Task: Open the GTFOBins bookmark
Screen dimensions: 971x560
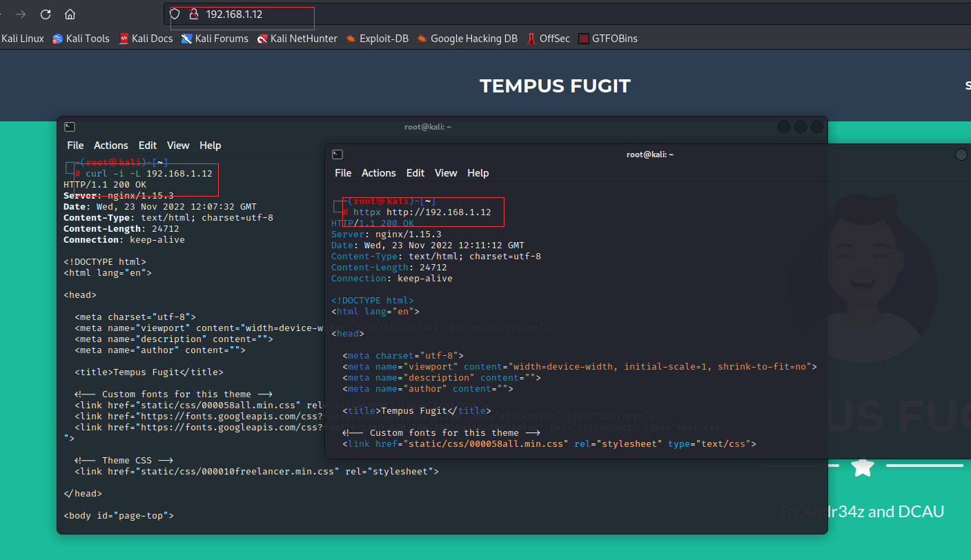Action: click(608, 39)
